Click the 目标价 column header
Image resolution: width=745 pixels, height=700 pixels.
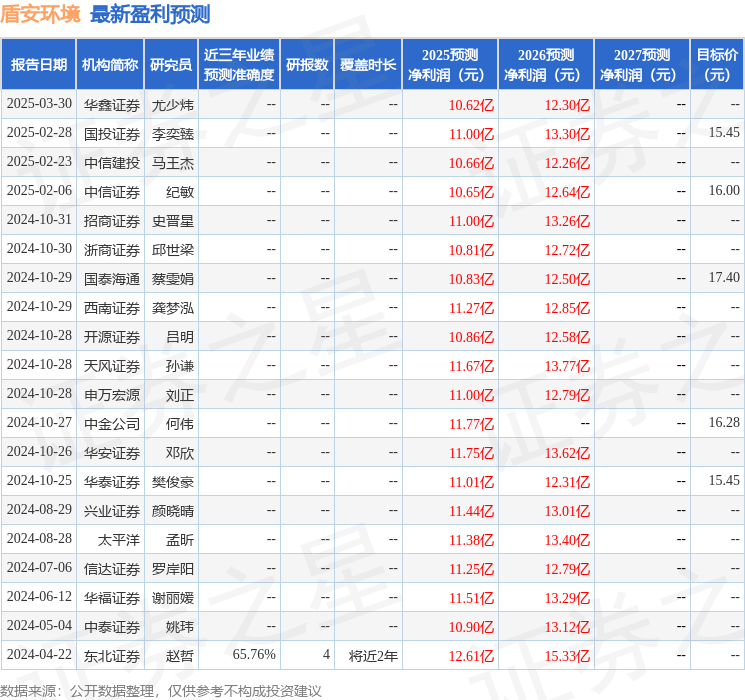click(717, 65)
